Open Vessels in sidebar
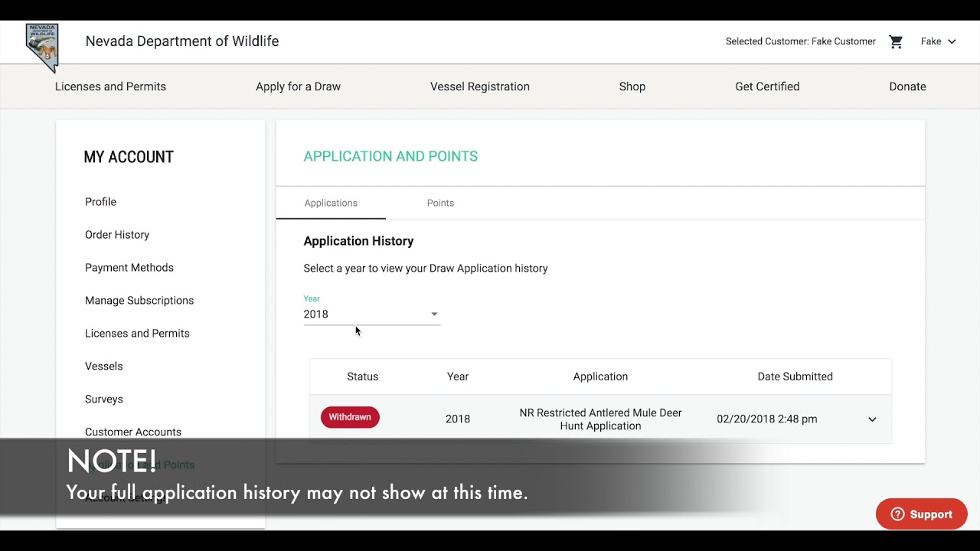This screenshot has width=980, height=551. click(x=103, y=367)
